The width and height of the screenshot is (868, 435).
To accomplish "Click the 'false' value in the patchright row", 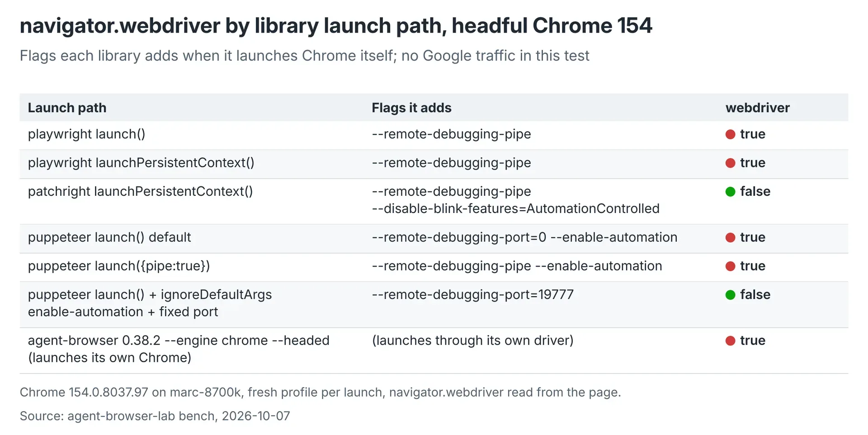I will click(755, 192).
